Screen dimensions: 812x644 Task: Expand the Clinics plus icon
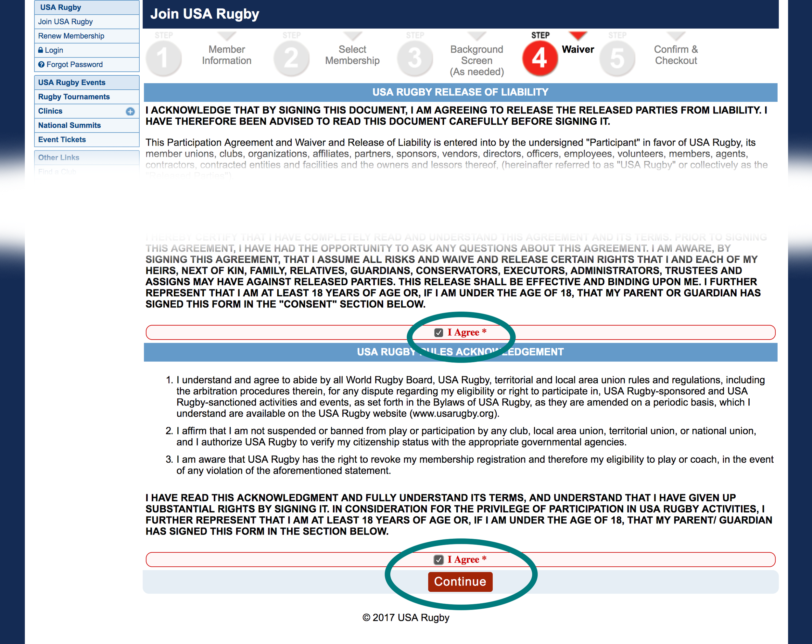pyautogui.click(x=130, y=111)
